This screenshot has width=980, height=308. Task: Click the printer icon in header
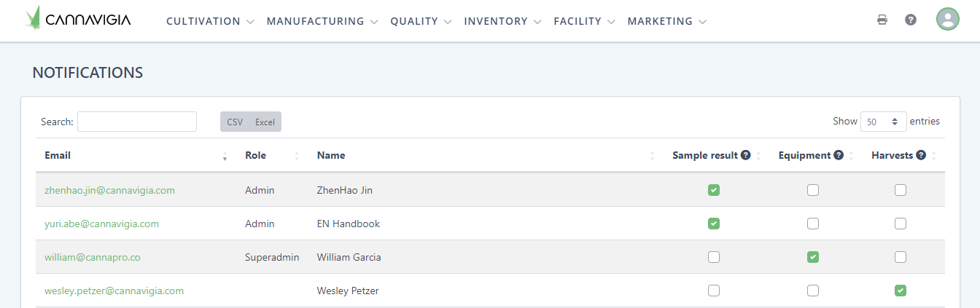[x=882, y=20]
